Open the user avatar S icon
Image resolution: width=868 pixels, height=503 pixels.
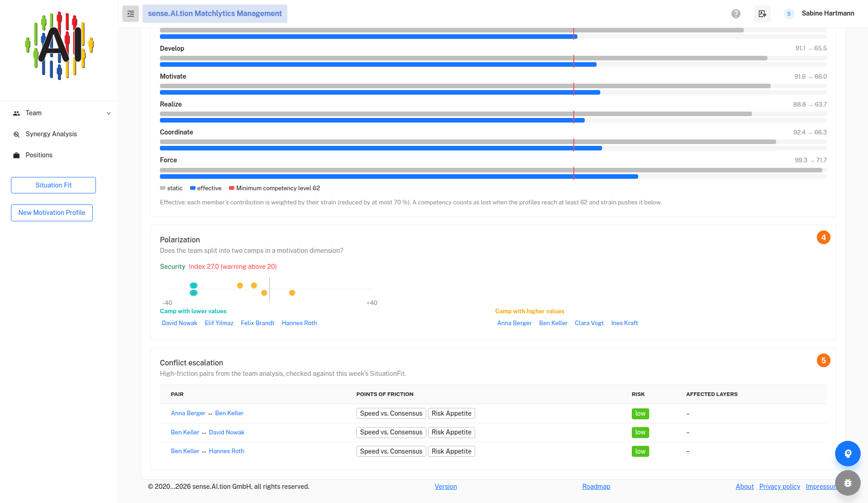[x=789, y=14]
